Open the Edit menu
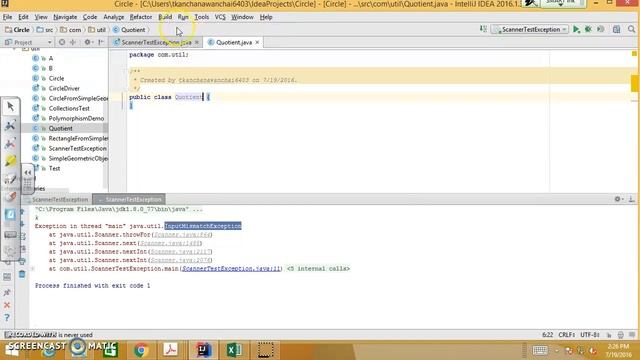Viewport: 640px width, 360px height. click(23, 17)
